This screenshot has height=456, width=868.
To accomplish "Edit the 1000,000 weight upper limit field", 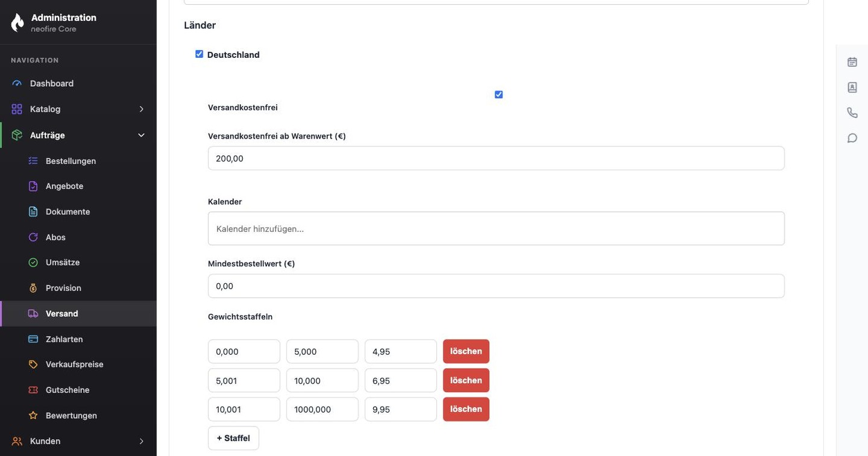I will (x=322, y=410).
